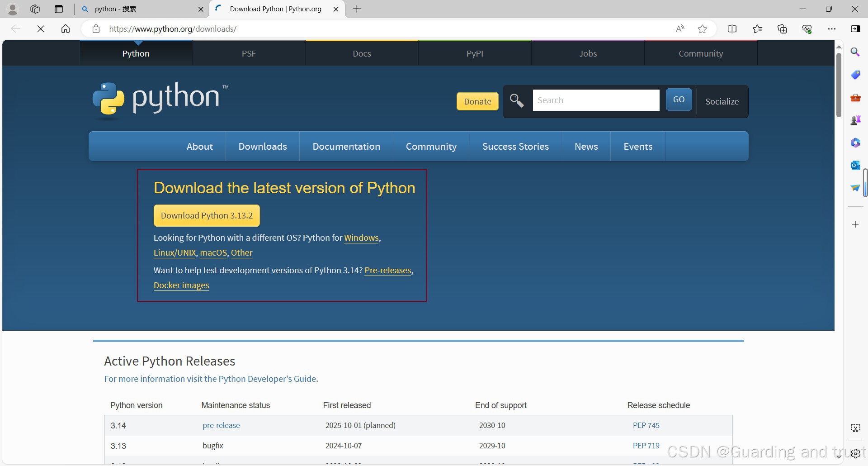Click the site search magnifier icon
The image size is (868, 466).
517,100
